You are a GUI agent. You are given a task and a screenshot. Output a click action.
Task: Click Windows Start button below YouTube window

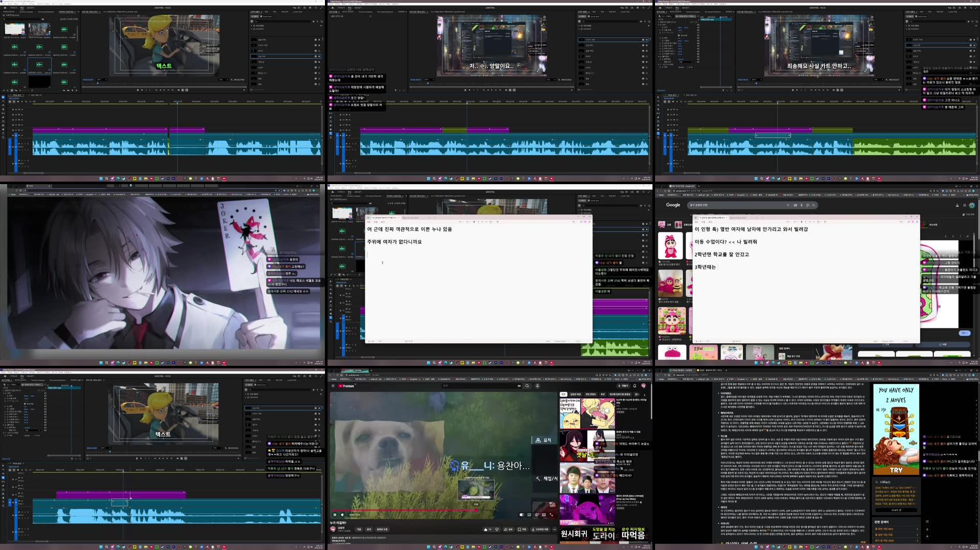[x=428, y=547]
